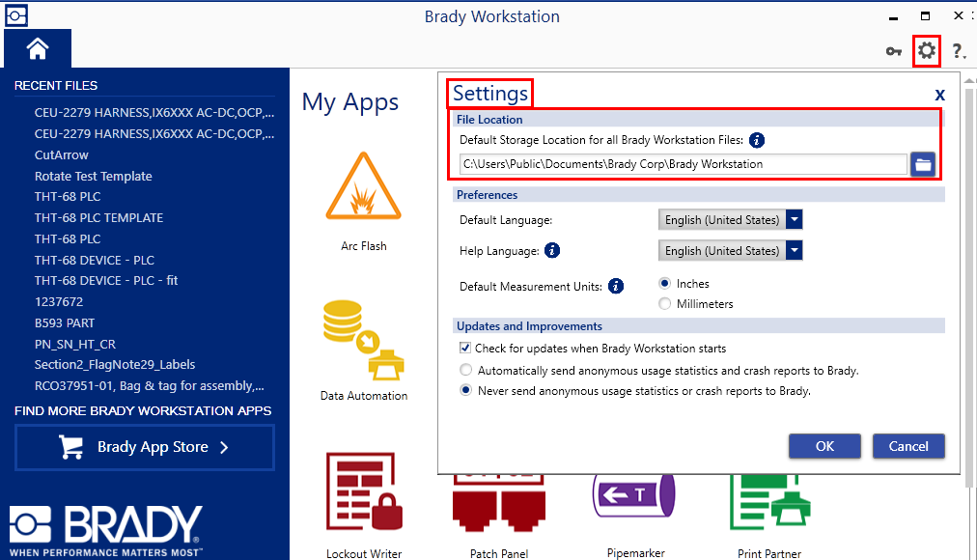Open recent file Rotate Test Template
The width and height of the screenshot is (977, 560).
pos(94,177)
